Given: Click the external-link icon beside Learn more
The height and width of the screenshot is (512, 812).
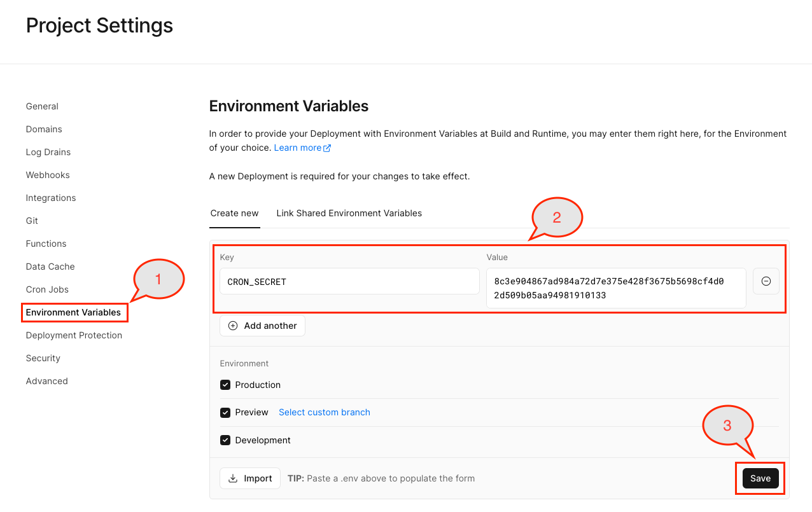Looking at the screenshot, I should pyautogui.click(x=327, y=147).
